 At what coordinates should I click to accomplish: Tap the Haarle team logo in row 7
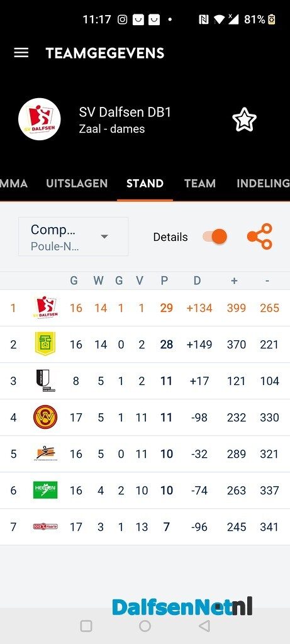click(x=45, y=526)
